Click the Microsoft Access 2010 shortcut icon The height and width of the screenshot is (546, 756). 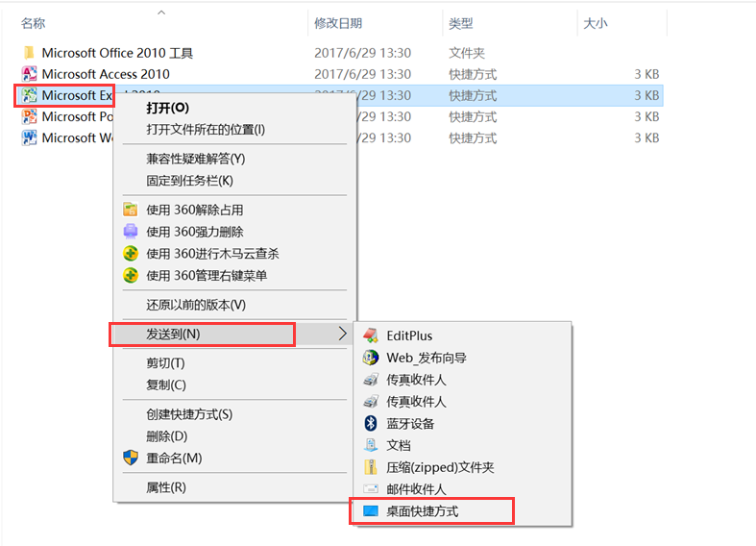[x=29, y=74]
